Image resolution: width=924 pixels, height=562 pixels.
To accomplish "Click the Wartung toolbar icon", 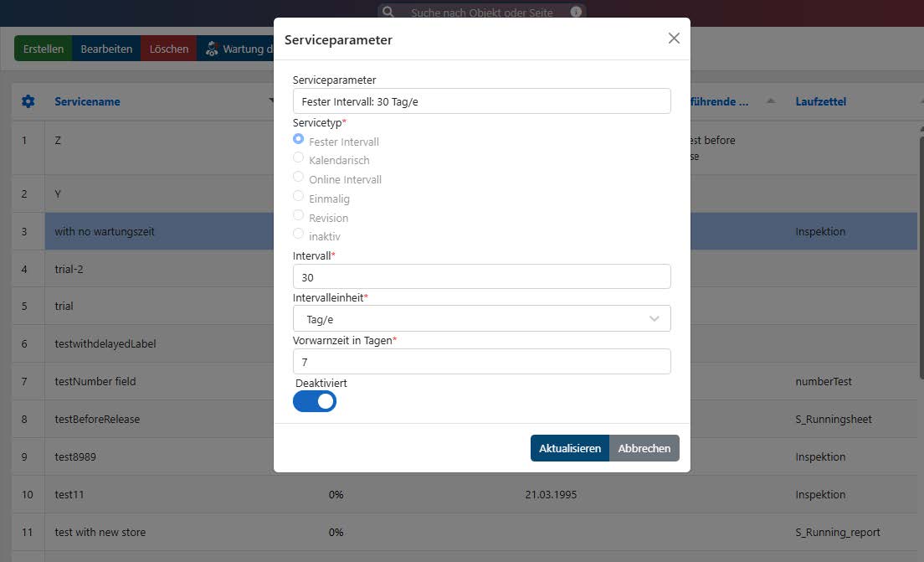I will pos(213,49).
